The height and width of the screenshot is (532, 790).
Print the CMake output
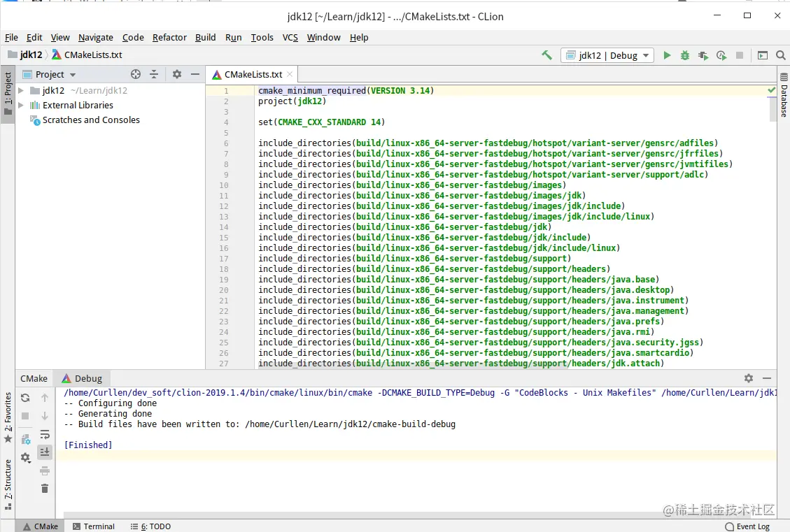click(44, 470)
